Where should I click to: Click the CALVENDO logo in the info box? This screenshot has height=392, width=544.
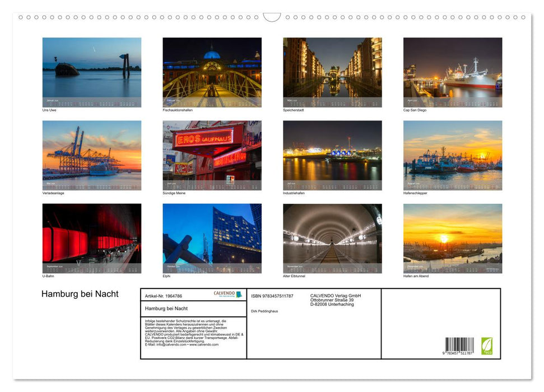pyautogui.click(x=227, y=295)
